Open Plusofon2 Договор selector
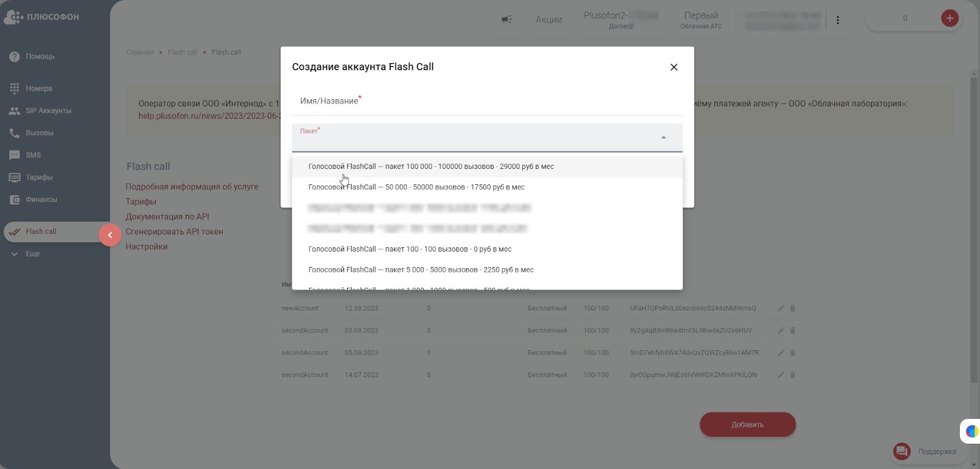 click(621, 20)
